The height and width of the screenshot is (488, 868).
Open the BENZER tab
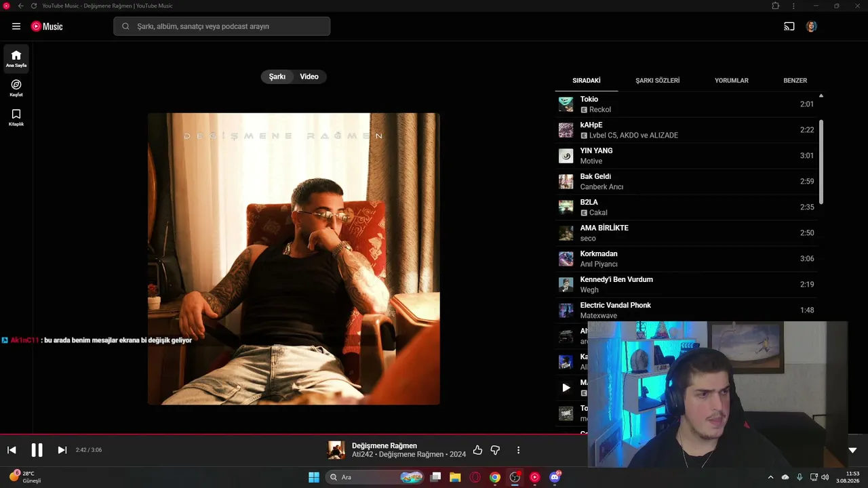(795, 81)
